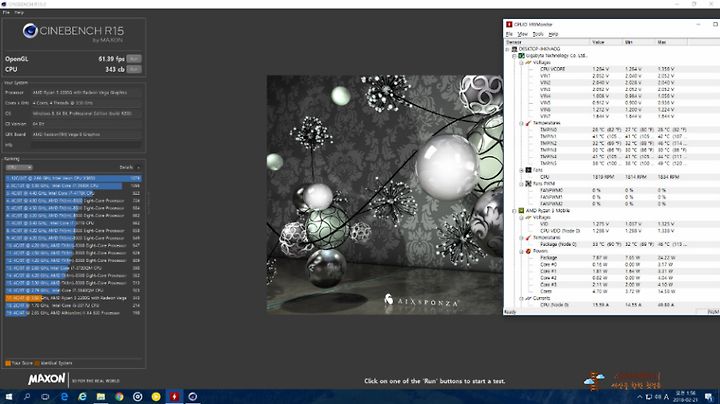Open Cinebench File menu
The height and width of the screenshot is (404, 720).
point(6,12)
